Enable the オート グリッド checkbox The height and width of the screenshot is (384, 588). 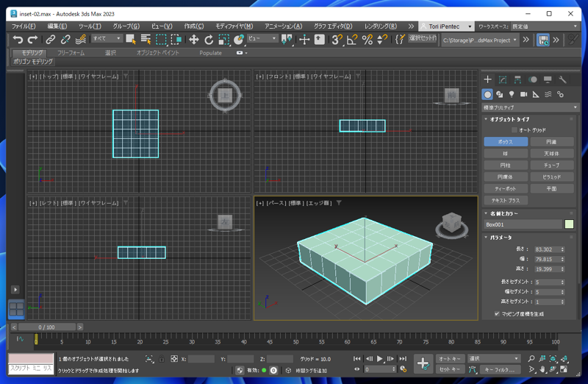[x=514, y=130]
